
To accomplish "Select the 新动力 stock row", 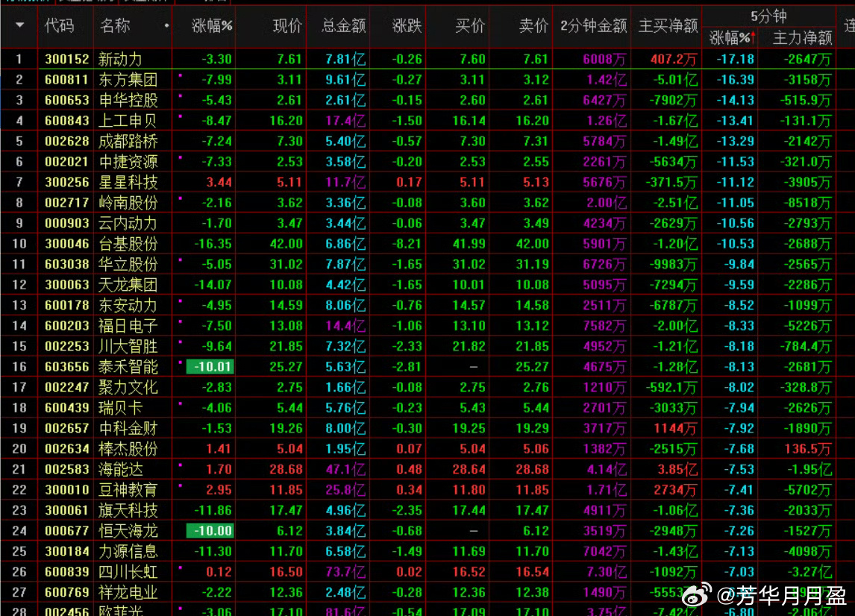I will [x=119, y=59].
